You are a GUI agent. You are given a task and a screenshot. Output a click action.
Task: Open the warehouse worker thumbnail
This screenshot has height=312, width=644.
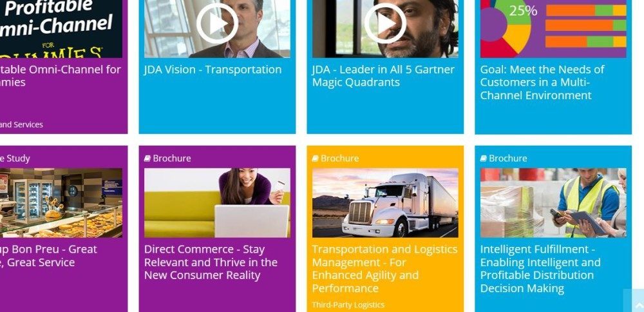(553, 202)
